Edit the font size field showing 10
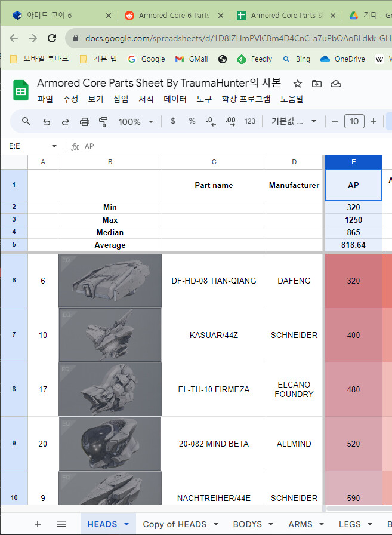 coord(354,121)
